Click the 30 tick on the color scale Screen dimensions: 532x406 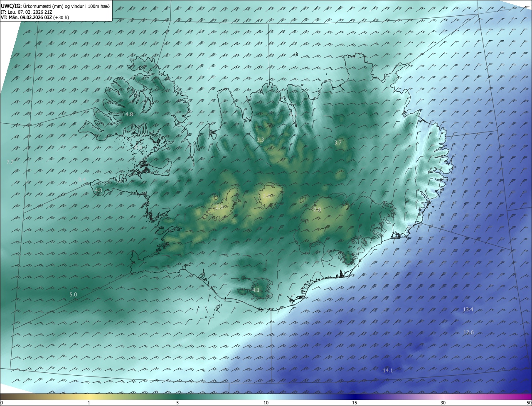point(443,403)
